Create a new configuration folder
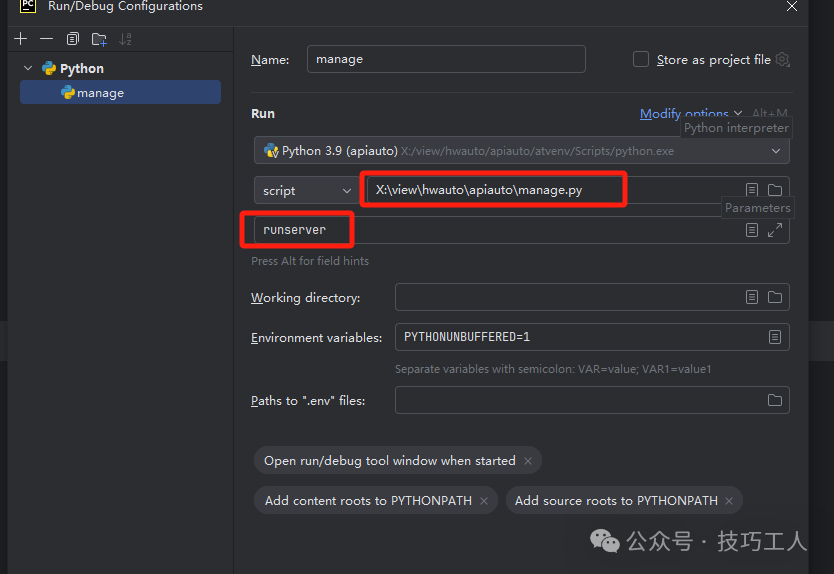This screenshot has height=574, width=834. (99, 39)
